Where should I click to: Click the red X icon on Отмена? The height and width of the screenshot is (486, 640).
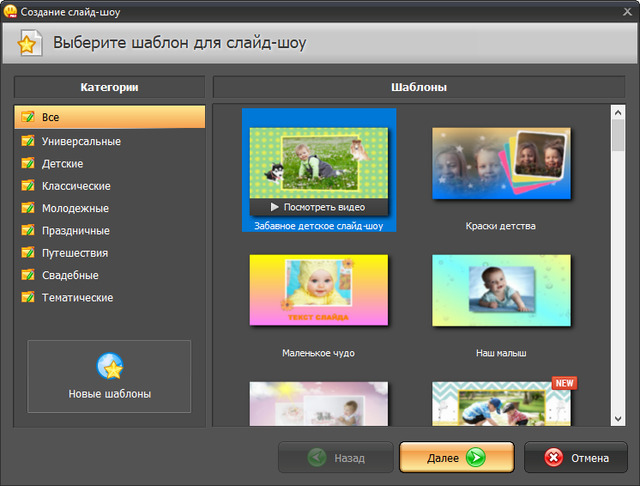click(553, 458)
